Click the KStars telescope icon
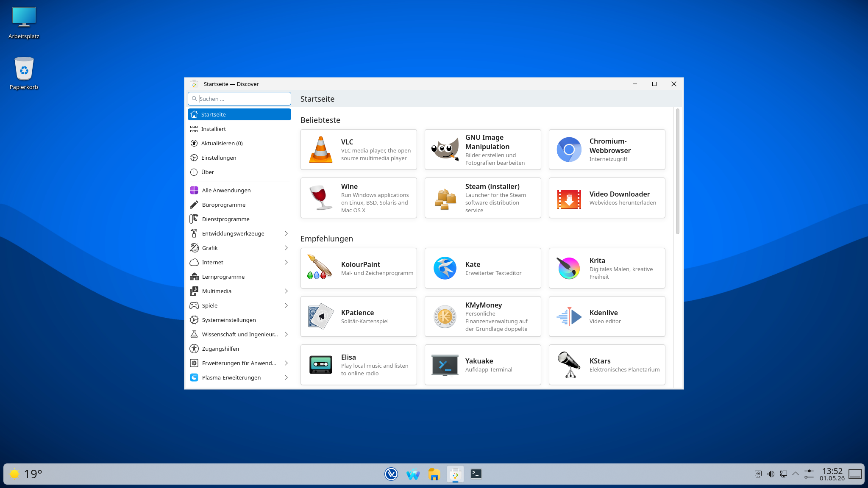868x488 pixels. point(569,365)
